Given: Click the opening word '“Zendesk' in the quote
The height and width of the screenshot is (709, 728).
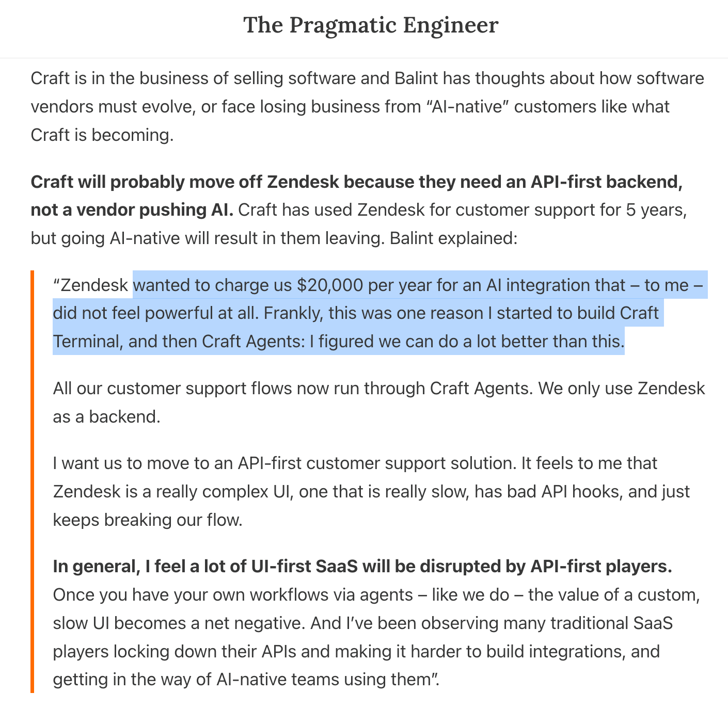Looking at the screenshot, I should point(91,285).
